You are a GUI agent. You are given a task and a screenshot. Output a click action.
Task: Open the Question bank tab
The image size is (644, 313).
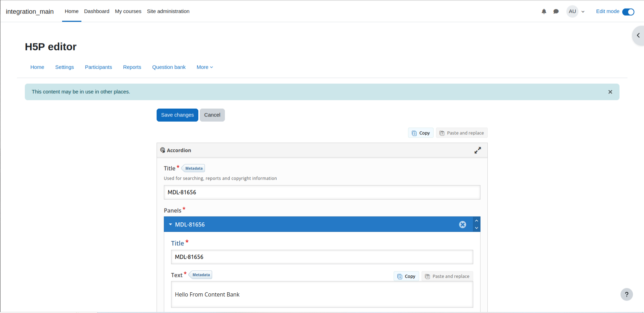tap(169, 67)
